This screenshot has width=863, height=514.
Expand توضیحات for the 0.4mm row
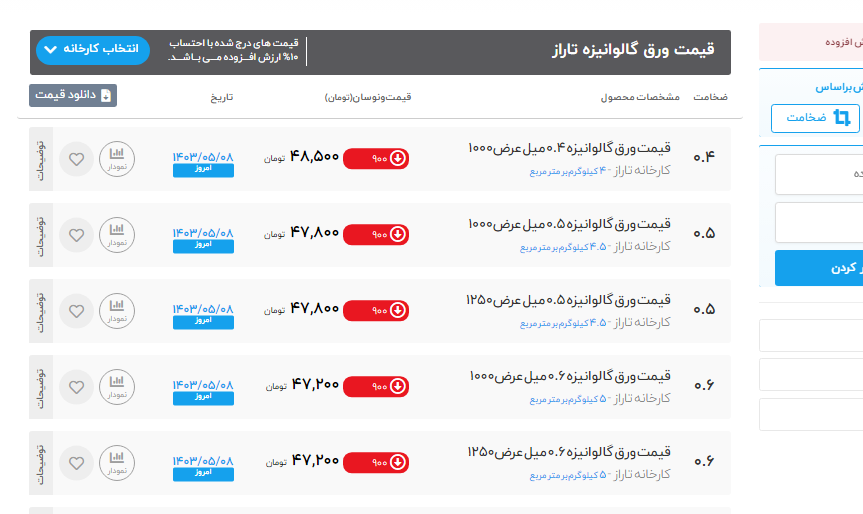pos(41,158)
